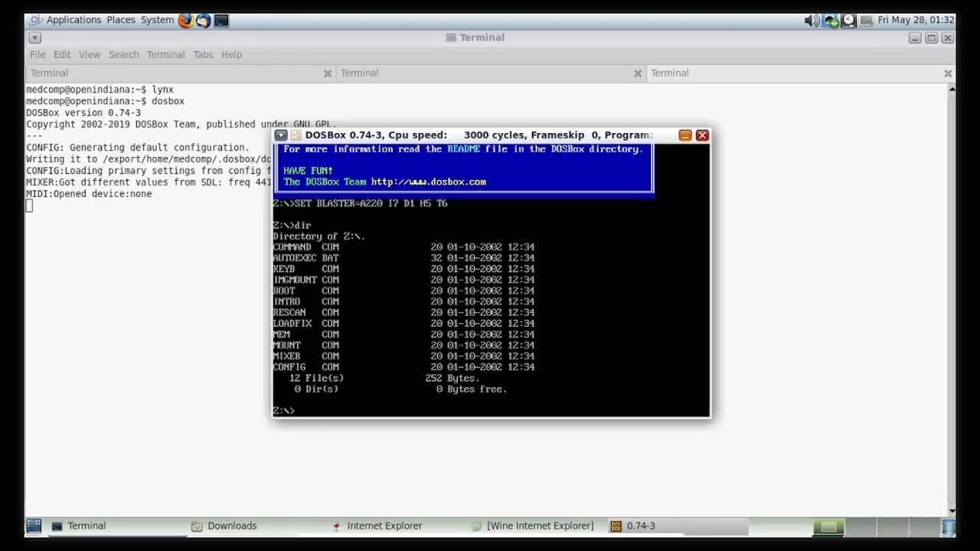This screenshot has height=551, width=980.
Task: Open the Edit menu in Terminal
Action: (62, 54)
